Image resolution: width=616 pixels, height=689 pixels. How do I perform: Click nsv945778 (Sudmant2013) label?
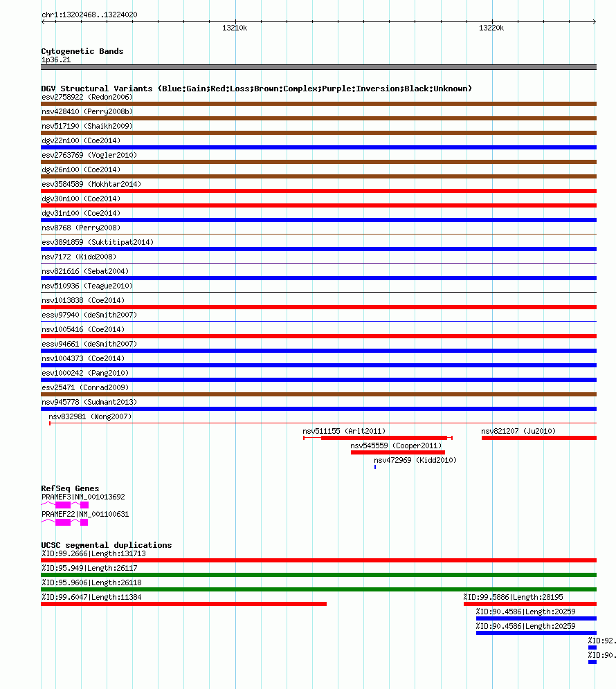89,402
